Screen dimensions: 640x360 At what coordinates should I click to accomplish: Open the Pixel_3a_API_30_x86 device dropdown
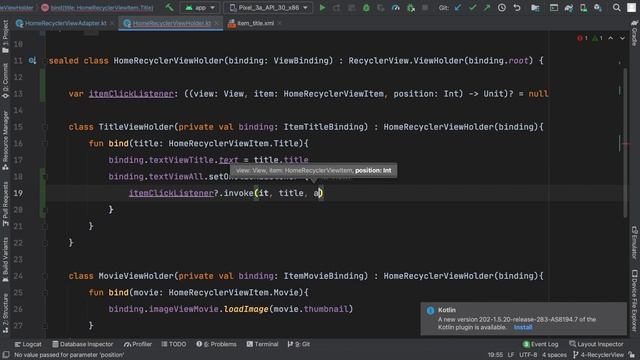click(268, 8)
